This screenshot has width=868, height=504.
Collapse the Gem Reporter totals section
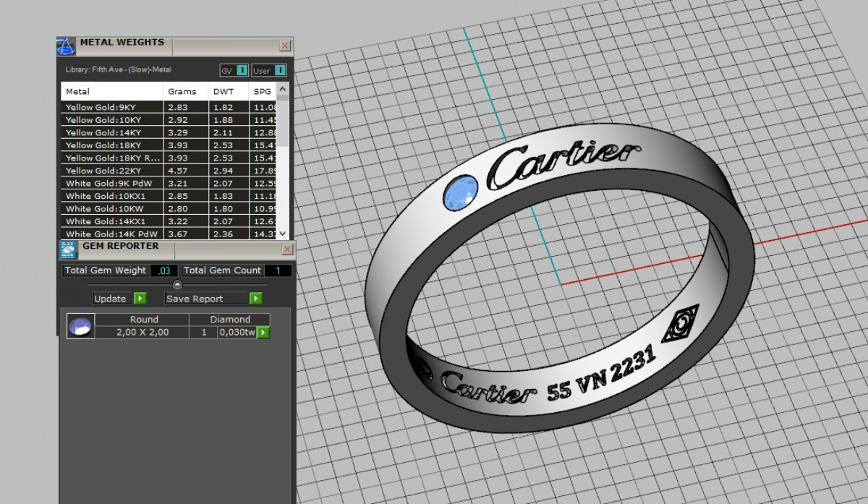click(177, 284)
